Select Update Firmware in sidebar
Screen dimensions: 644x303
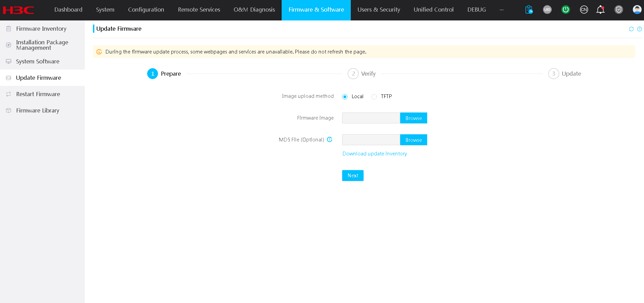[42, 78]
